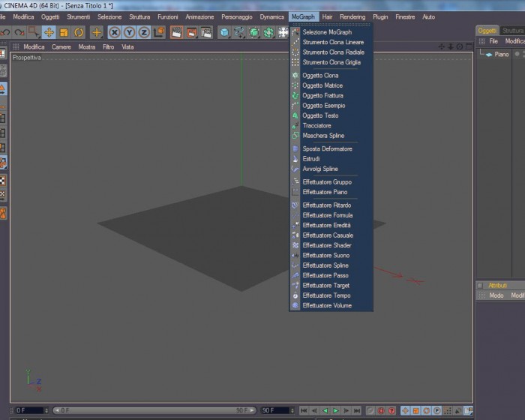Open the viewport Camere menu
Viewport: 525px width, 420px height.
(61, 47)
